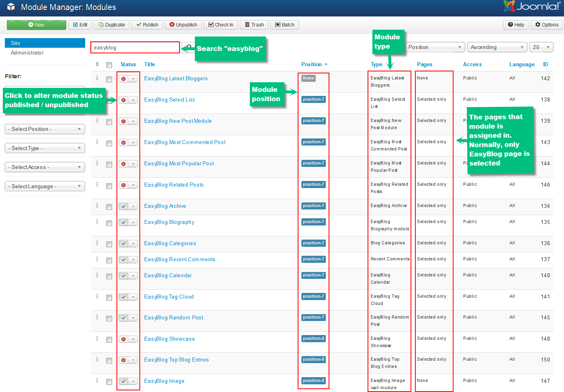Open the Options button
The height and width of the screenshot is (392, 564).
(x=547, y=25)
